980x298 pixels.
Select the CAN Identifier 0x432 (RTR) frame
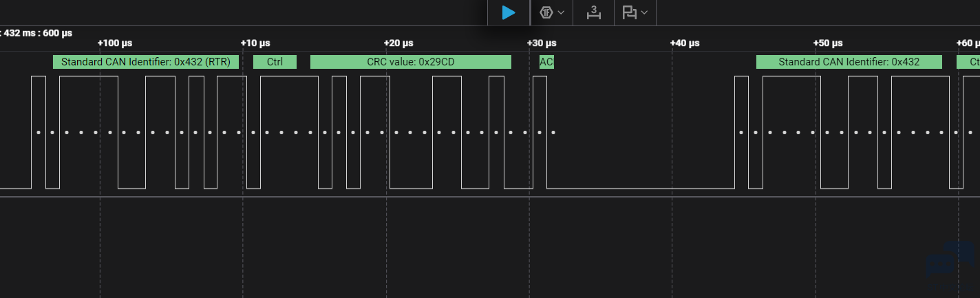pos(146,62)
